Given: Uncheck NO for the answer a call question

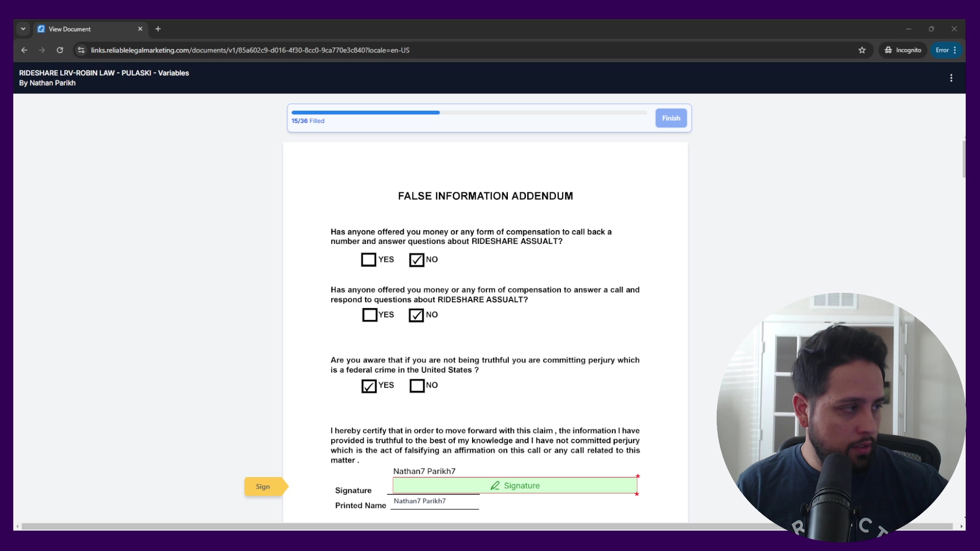Looking at the screenshot, I should [416, 315].
